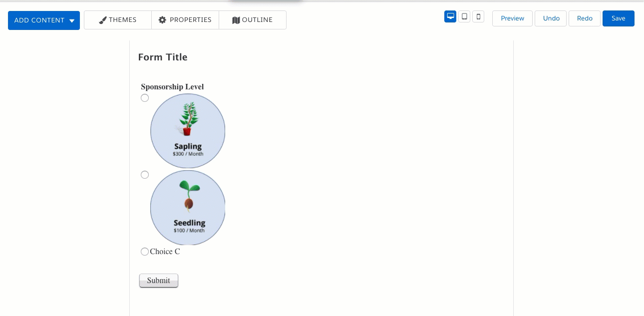Select the Seedling radio button

pos(145,175)
